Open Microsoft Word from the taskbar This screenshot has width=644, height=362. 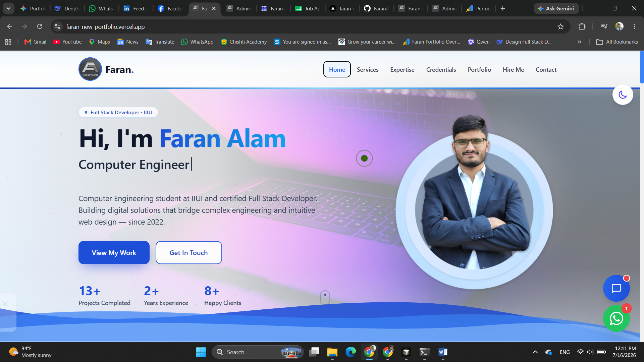pos(443,352)
